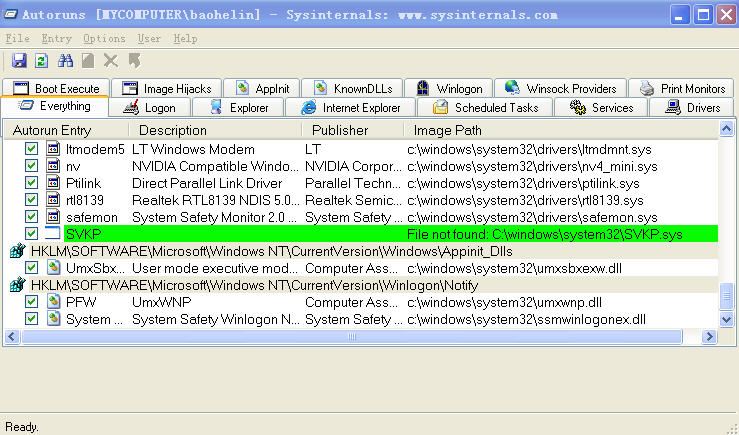Image resolution: width=739 pixels, height=435 pixels.
Task: Click the UmxSbx dll file icon
Action: coord(53,268)
